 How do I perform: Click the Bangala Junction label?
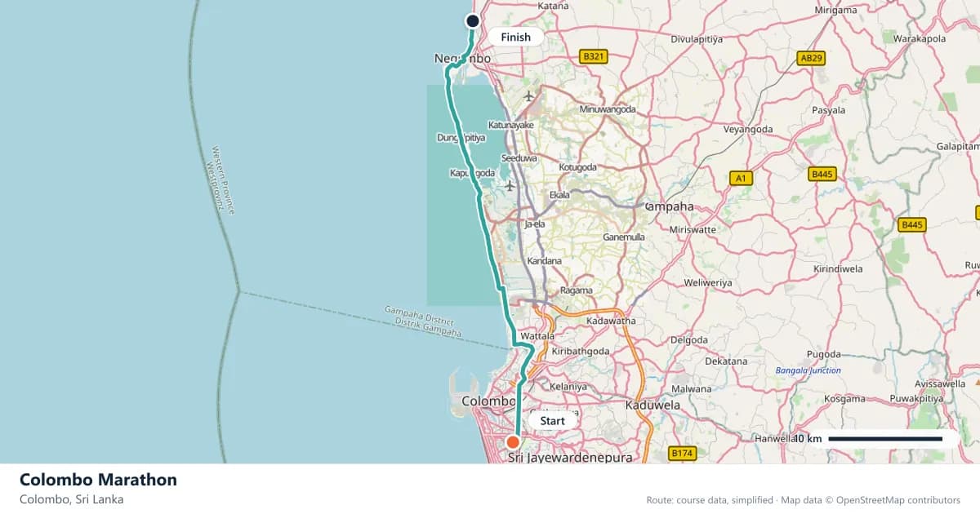coord(808,370)
